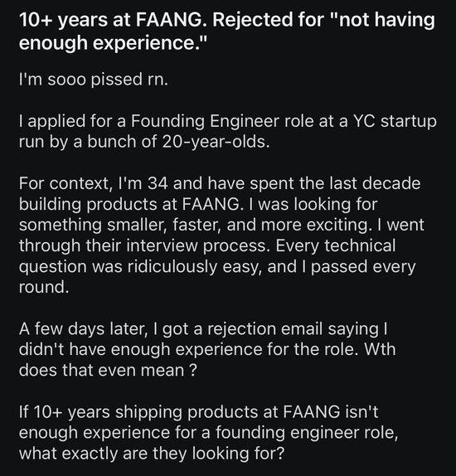
Task: Click the text "20-year-olds"
Action: (x=214, y=142)
